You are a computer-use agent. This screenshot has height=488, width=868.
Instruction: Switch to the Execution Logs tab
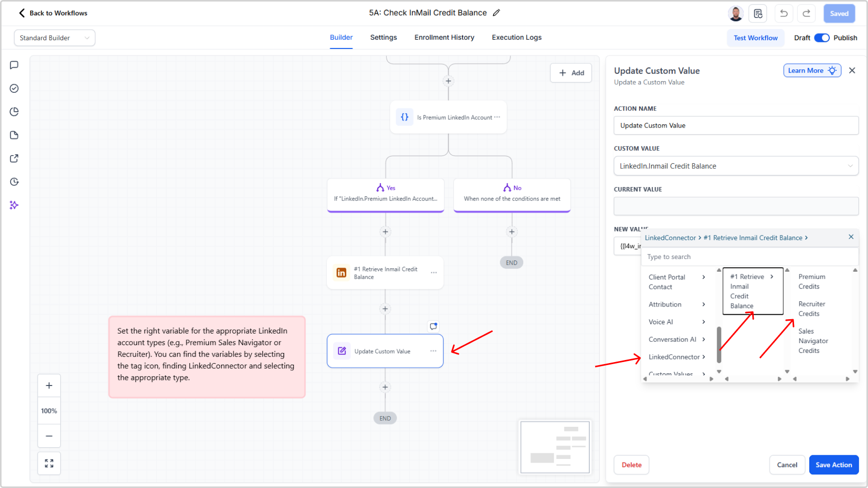tap(516, 37)
